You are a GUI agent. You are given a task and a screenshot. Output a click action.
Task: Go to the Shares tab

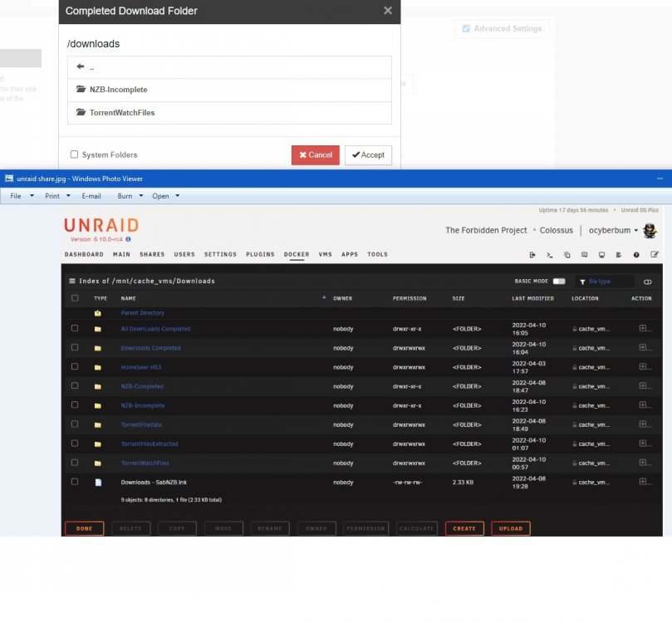[x=152, y=254]
